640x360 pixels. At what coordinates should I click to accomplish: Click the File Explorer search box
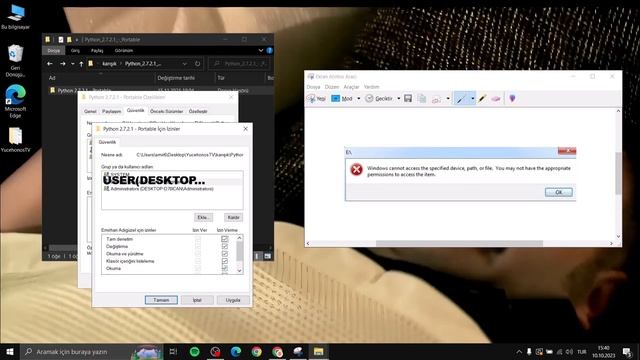[240, 64]
